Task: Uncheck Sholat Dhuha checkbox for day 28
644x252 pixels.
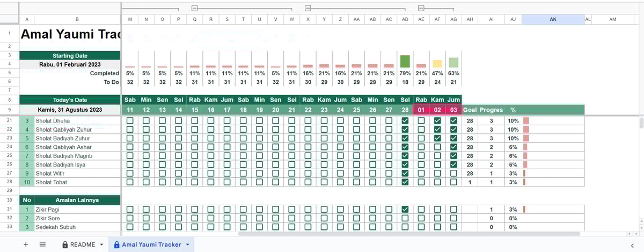Action: tap(405, 121)
